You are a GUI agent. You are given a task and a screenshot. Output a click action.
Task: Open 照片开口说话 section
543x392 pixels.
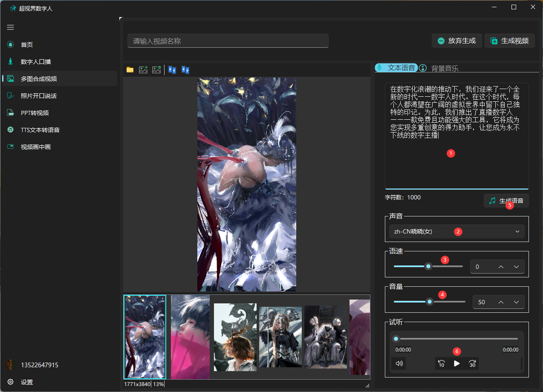point(60,96)
